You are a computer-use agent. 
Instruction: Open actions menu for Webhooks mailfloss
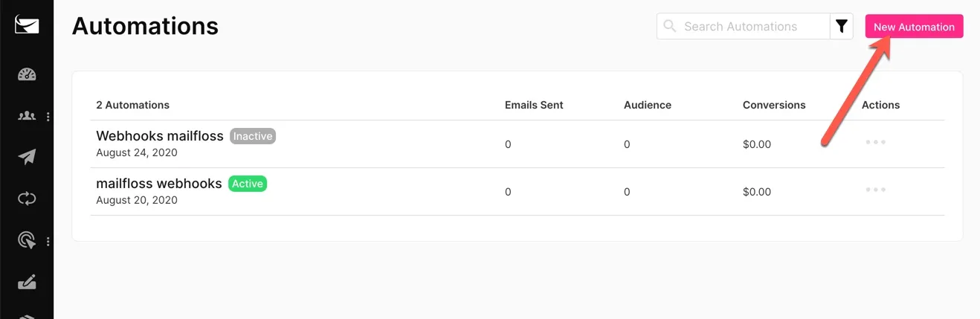[875, 142]
